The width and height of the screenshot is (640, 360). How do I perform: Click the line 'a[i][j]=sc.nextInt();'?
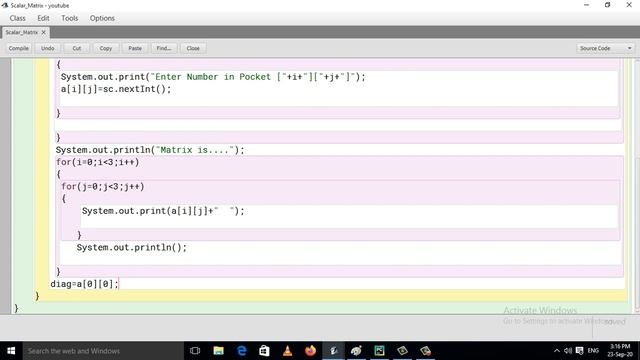116,89
